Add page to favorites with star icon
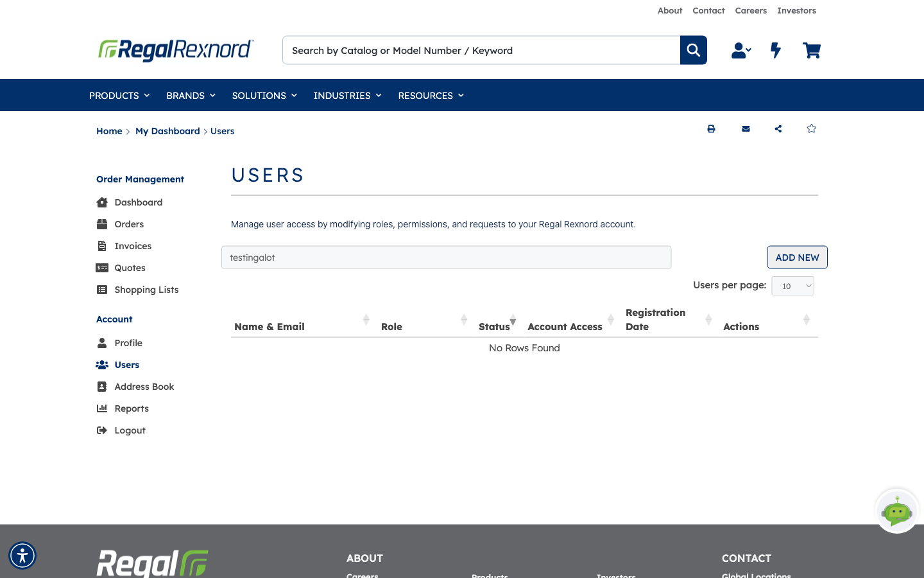Screen dimensions: 924x578 coord(812,128)
